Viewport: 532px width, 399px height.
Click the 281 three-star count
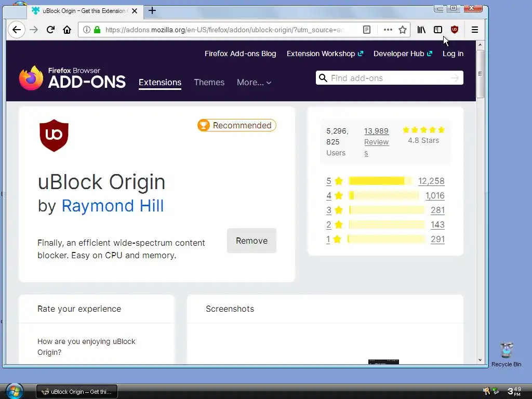(437, 210)
